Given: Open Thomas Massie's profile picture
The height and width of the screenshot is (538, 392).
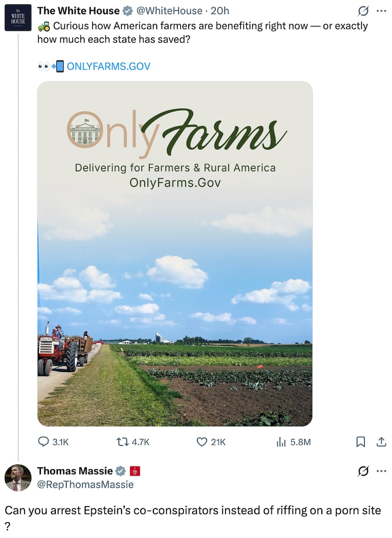Looking at the screenshot, I should pyautogui.click(x=18, y=478).
